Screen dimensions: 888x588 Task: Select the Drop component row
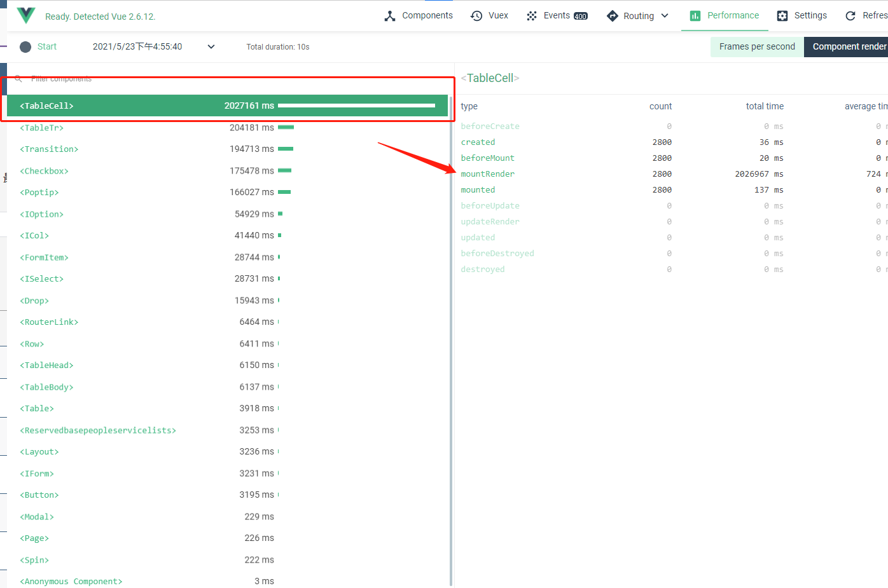pyautogui.click(x=227, y=301)
